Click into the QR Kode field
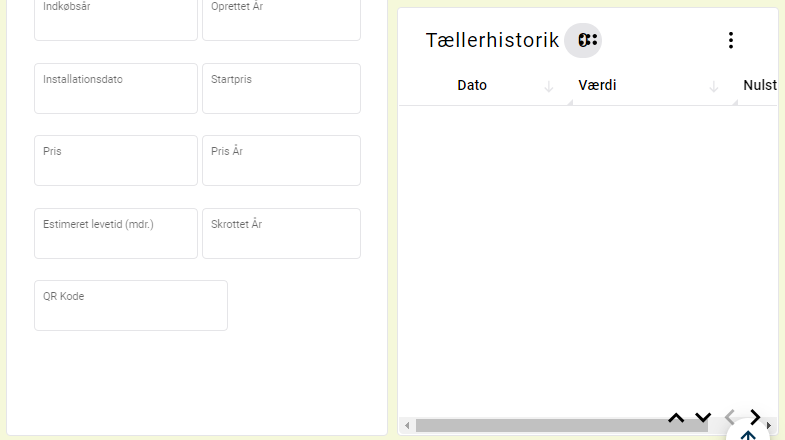 (131, 305)
